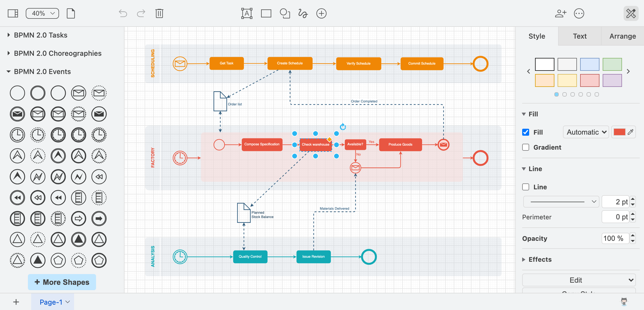Viewport: 644px width, 310px height.
Task: Click the More Shapes button
Action: (x=62, y=282)
